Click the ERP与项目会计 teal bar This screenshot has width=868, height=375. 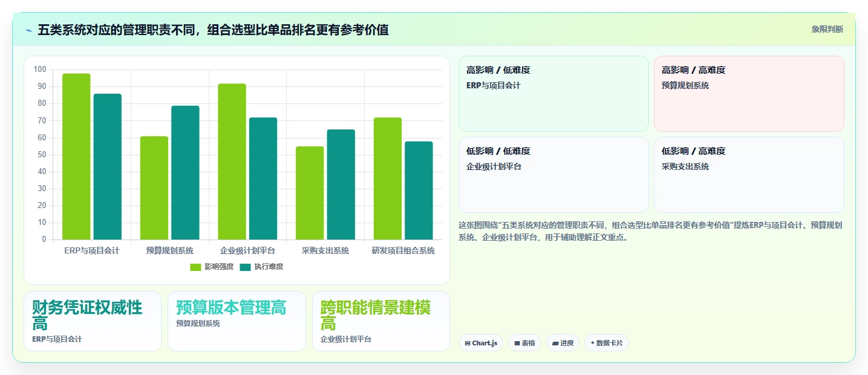click(x=108, y=167)
